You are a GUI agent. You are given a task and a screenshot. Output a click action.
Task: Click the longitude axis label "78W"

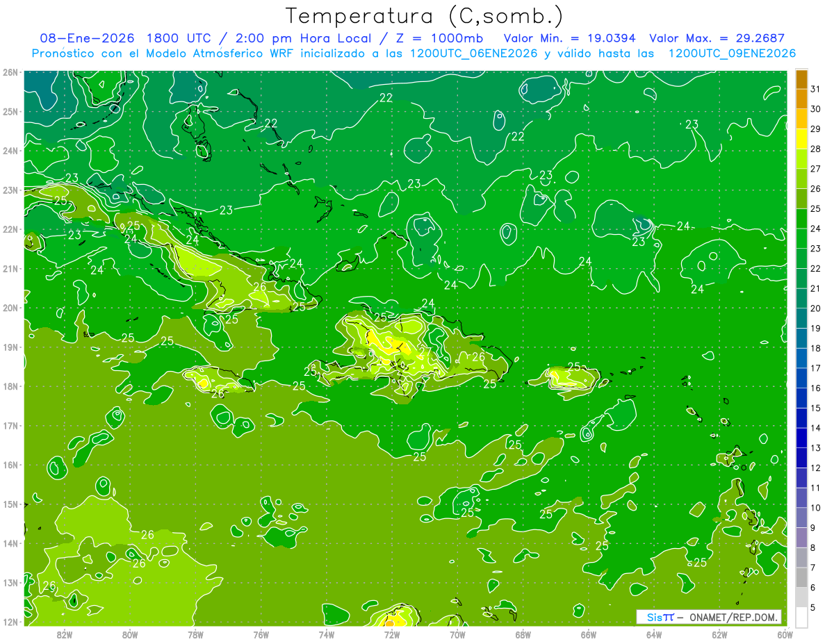coord(195,634)
